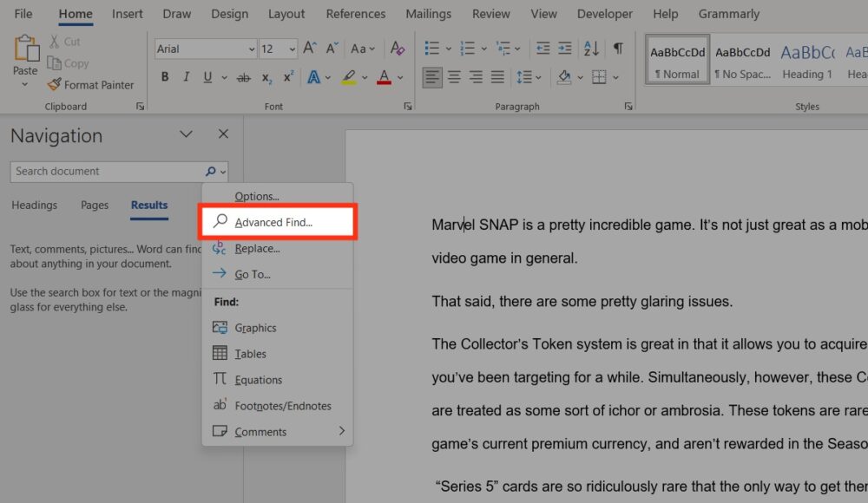Toggle strikethrough text formatting
The image size is (868, 503).
tap(244, 78)
